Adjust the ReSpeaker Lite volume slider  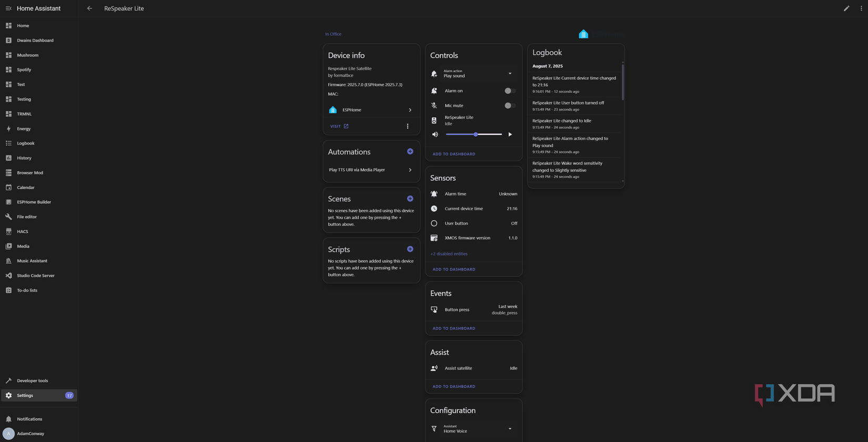click(474, 135)
